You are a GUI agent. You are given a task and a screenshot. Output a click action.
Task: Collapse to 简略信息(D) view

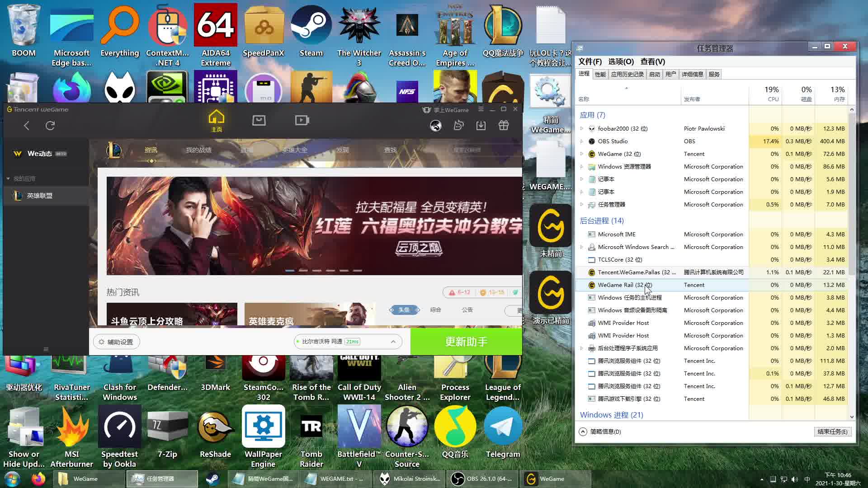point(600,432)
